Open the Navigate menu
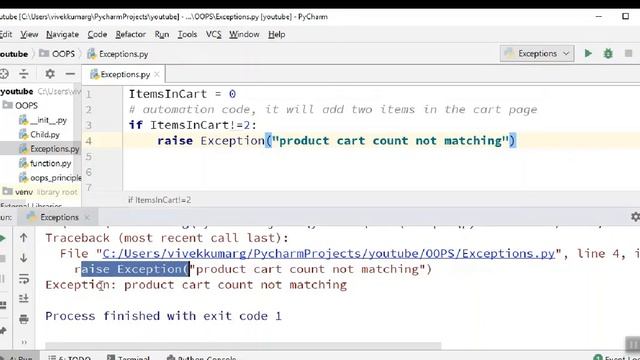640x360 pixels. tap(62, 35)
